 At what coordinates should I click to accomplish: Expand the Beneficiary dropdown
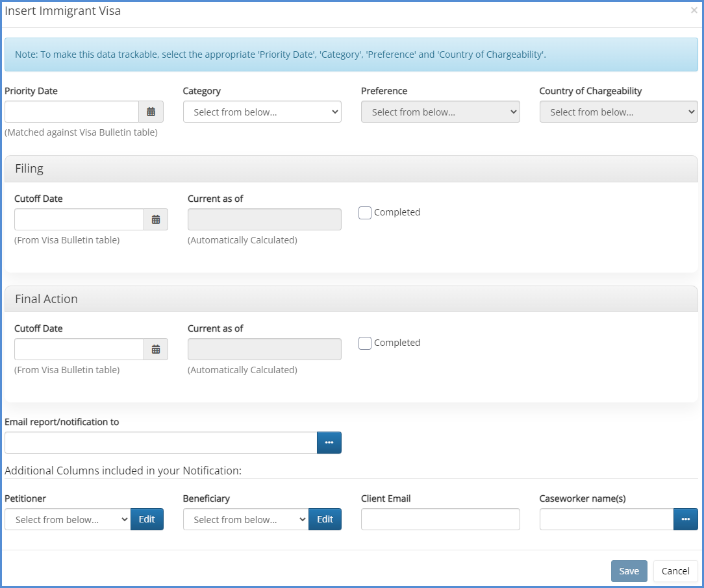pos(245,519)
